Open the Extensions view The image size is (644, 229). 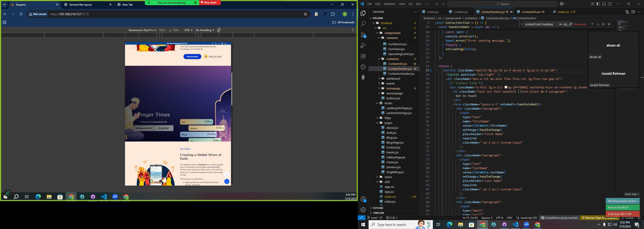pos(363,56)
